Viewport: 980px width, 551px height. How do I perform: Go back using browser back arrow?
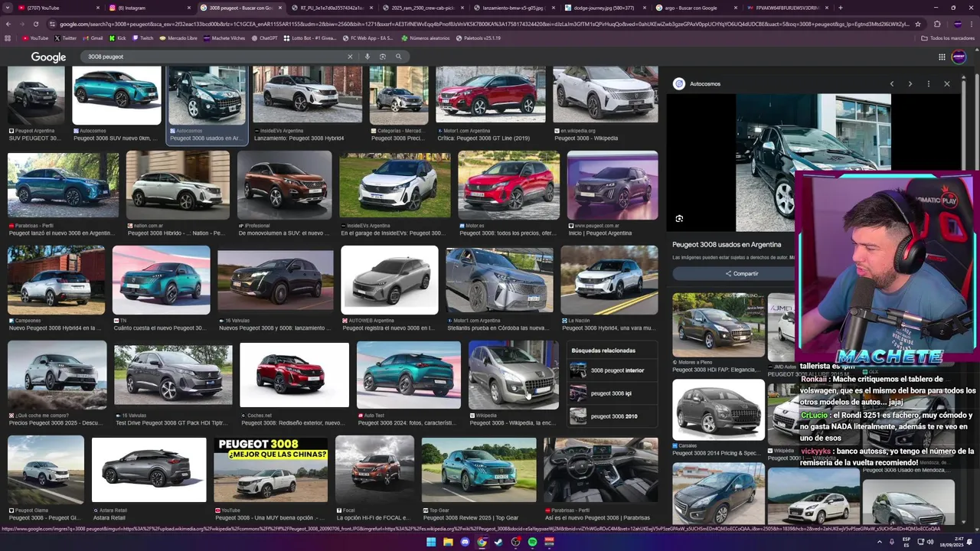[8, 24]
